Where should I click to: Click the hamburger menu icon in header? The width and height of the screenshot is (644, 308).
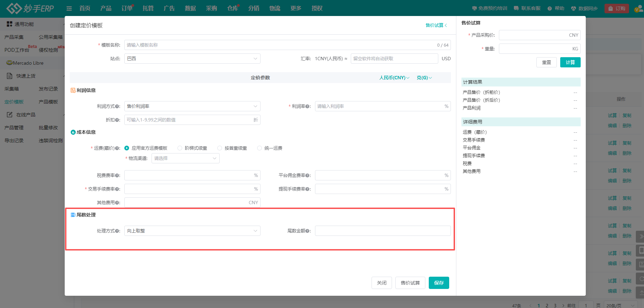click(69, 9)
